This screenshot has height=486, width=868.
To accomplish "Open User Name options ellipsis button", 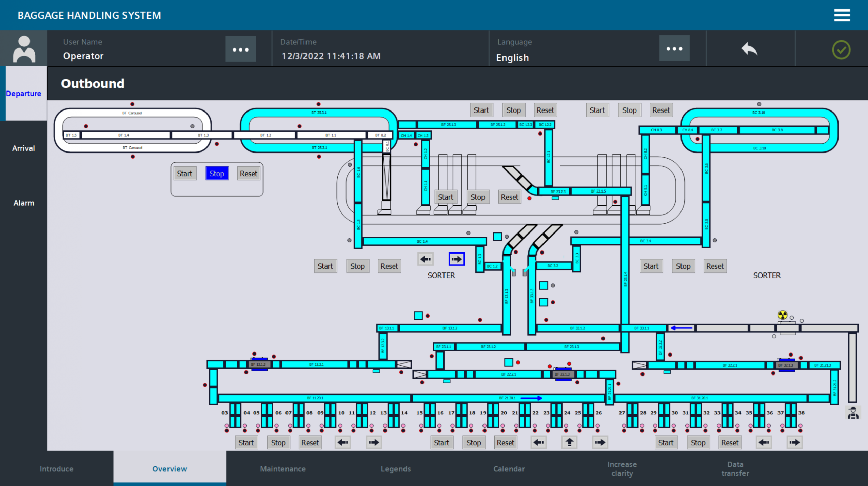I will pos(241,49).
